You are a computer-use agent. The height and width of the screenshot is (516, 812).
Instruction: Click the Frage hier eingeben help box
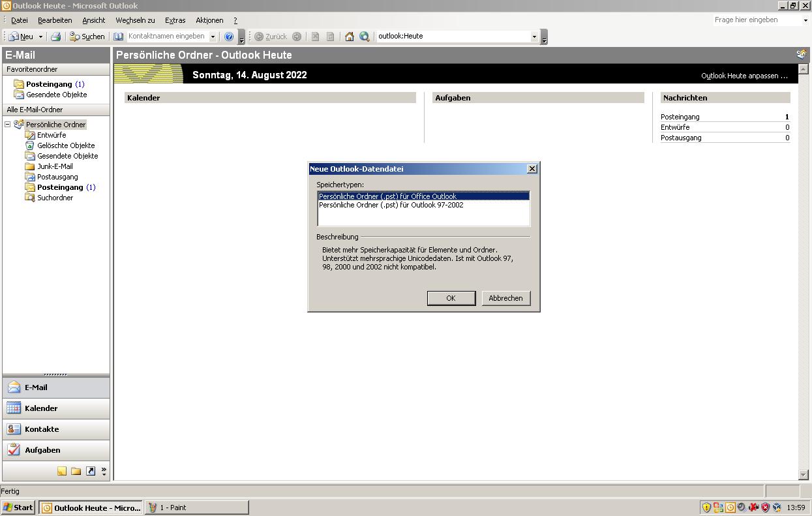(x=757, y=20)
